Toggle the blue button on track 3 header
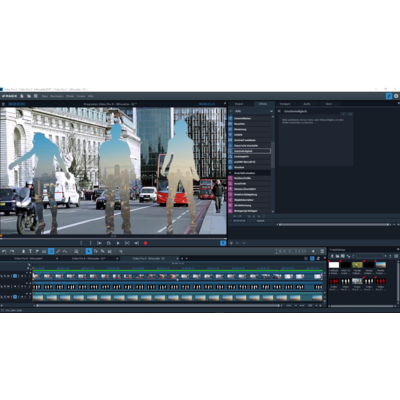Viewport: 400px width, 400px height. 15,297
